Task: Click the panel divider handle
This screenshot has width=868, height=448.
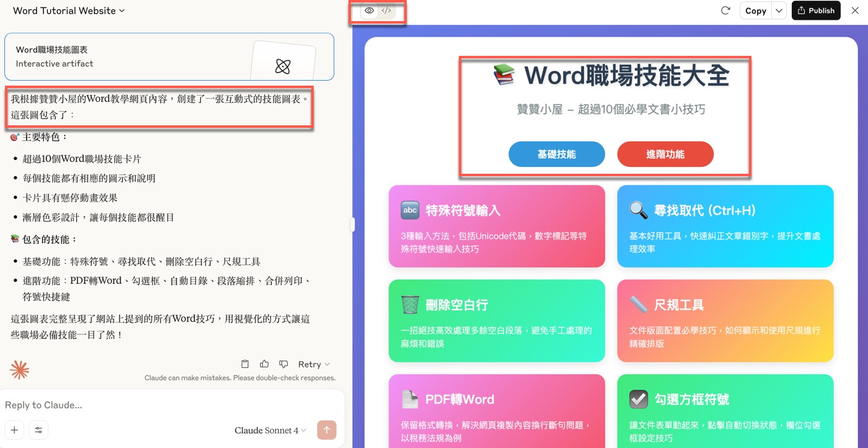Action: (x=353, y=224)
